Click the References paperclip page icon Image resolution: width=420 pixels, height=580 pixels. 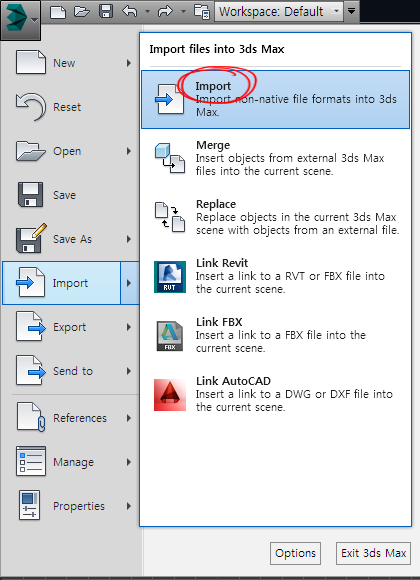tap(31, 417)
